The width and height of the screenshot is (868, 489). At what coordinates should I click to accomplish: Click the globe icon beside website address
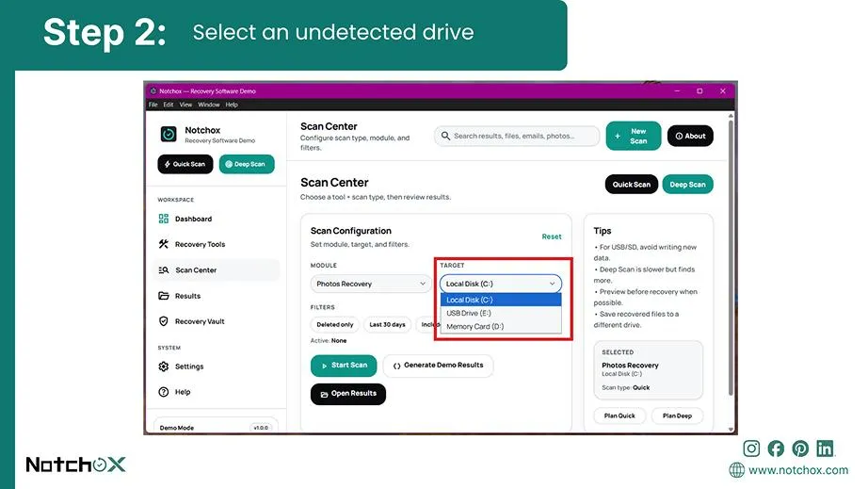click(736, 470)
